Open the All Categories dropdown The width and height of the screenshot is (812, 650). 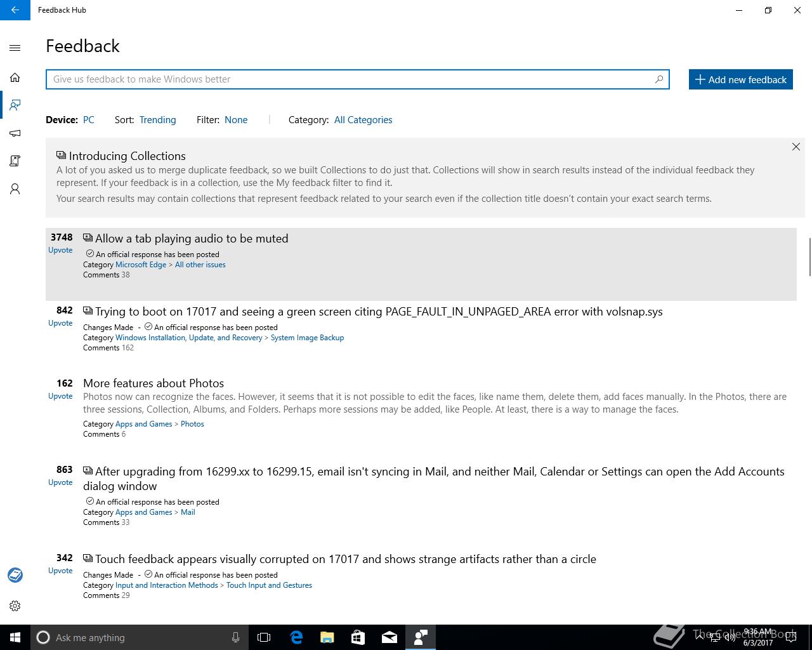(x=363, y=120)
